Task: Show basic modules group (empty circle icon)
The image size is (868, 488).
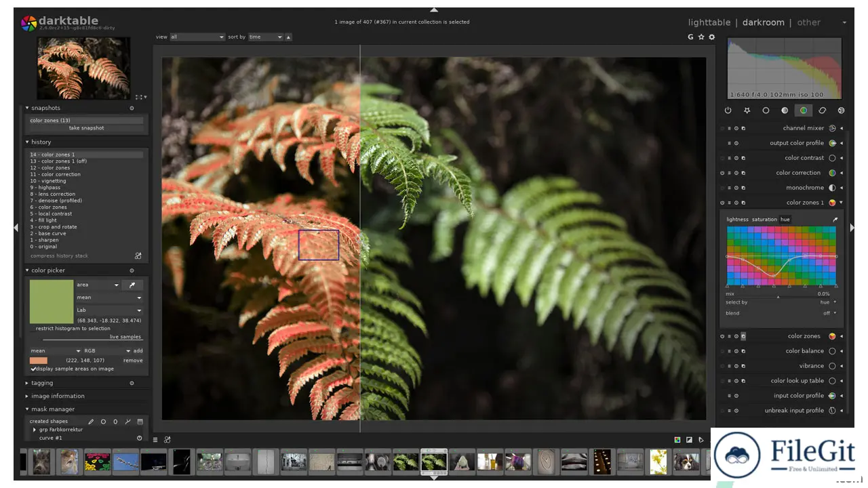Action: pos(766,110)
